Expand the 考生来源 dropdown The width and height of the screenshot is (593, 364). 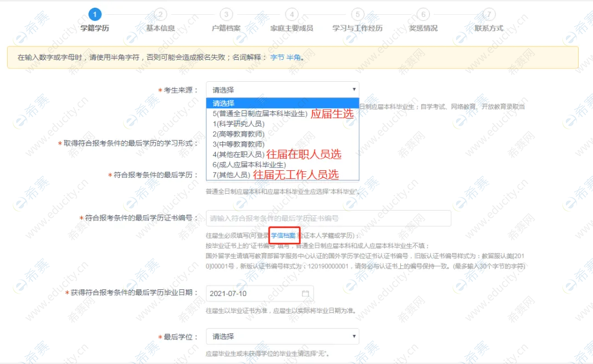(x=282, y=90)
